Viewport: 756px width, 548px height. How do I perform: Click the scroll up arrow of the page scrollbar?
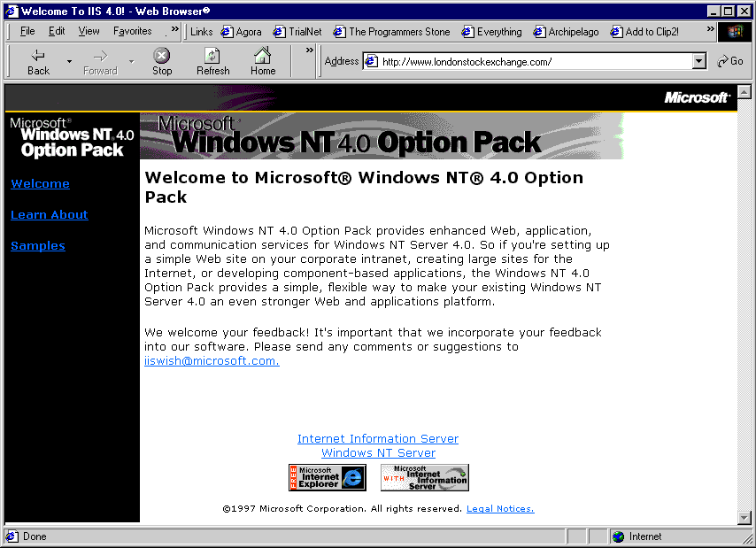(744, 91)
